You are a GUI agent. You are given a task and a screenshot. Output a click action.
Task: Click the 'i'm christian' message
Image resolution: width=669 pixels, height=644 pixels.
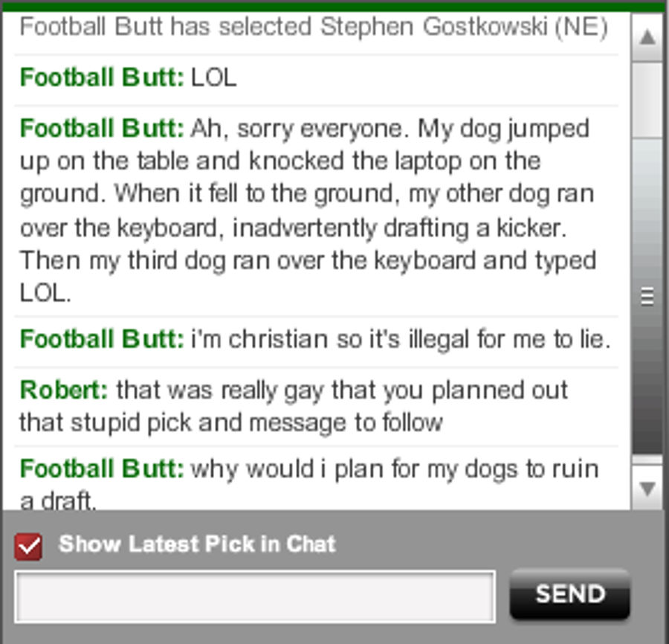(x=401, y=339)
